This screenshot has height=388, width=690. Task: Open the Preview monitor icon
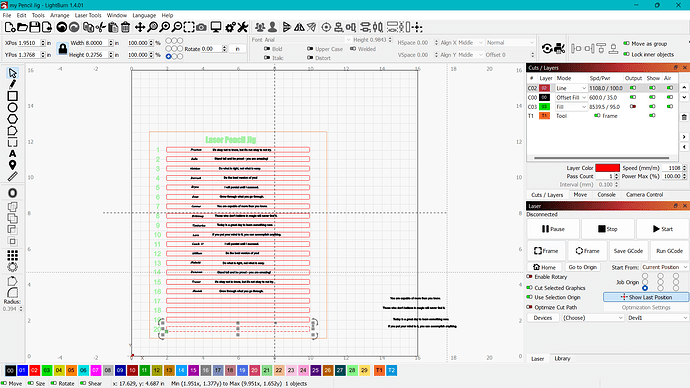click(x=216, y=27)
